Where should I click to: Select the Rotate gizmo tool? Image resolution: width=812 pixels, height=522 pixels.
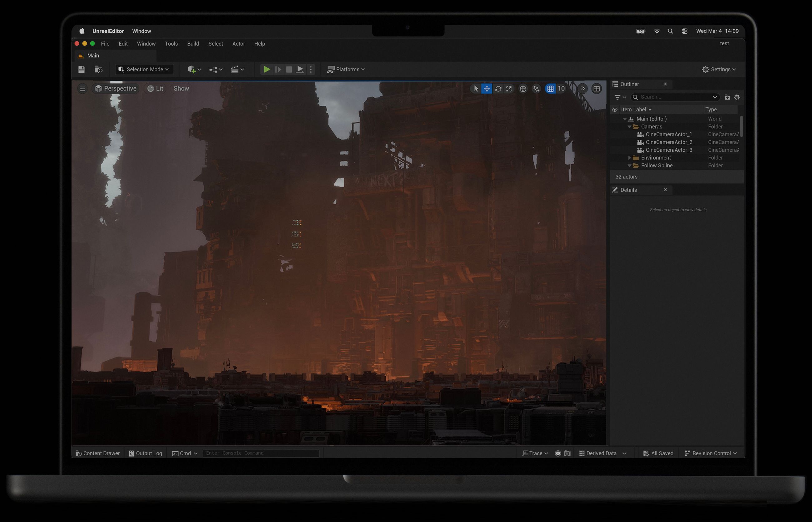click(x=498, y=89)
